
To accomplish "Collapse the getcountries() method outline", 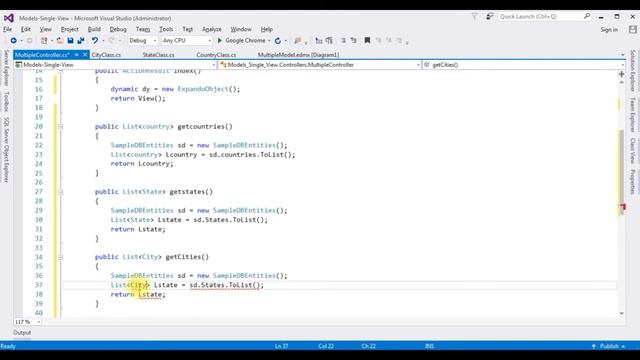I will (x=60, y=127).
